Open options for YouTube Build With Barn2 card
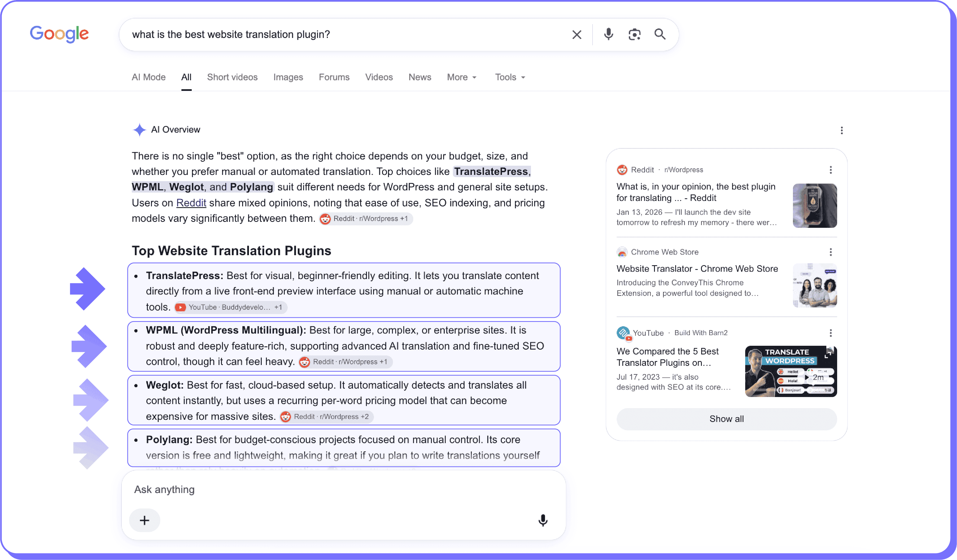957x560 pixels. click(831, 333)
